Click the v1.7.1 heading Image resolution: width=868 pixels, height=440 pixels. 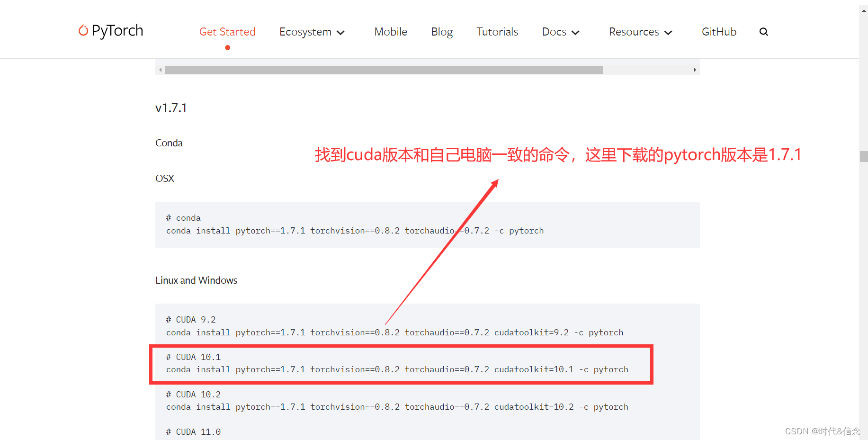(171, 108)
